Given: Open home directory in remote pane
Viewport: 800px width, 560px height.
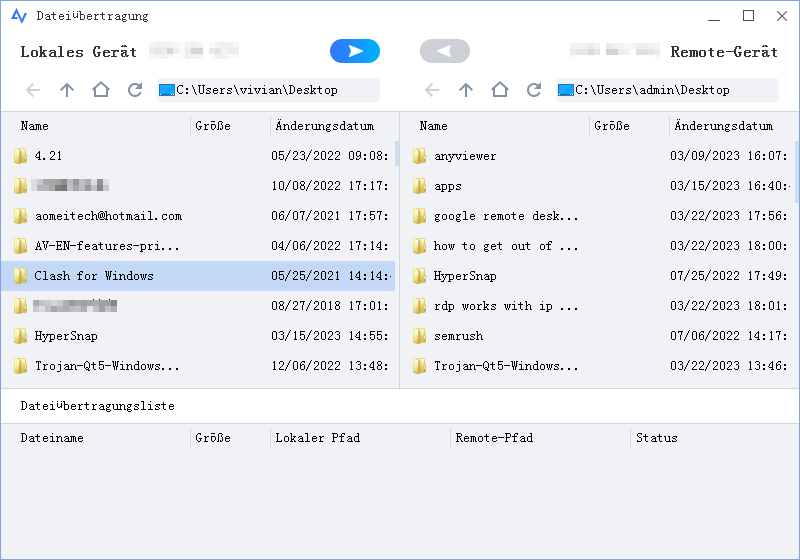Looking at the screenshot, I should coord(499,90).
